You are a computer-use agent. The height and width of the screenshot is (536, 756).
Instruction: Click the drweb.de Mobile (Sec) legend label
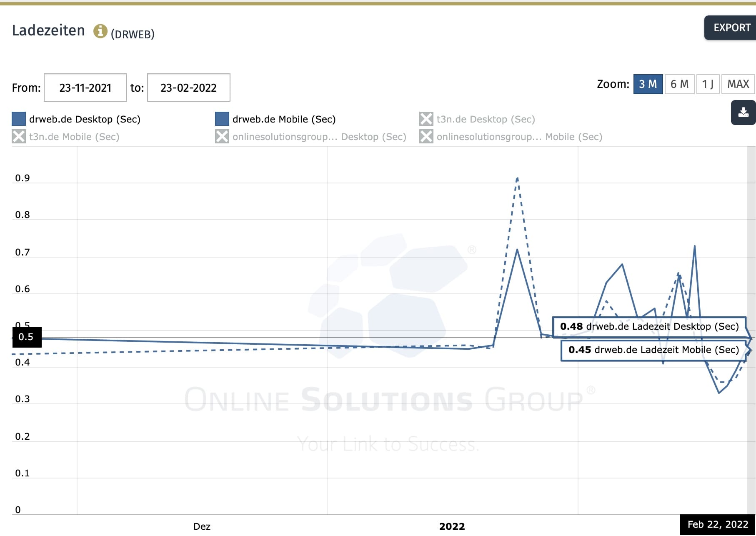coord(284,119)
